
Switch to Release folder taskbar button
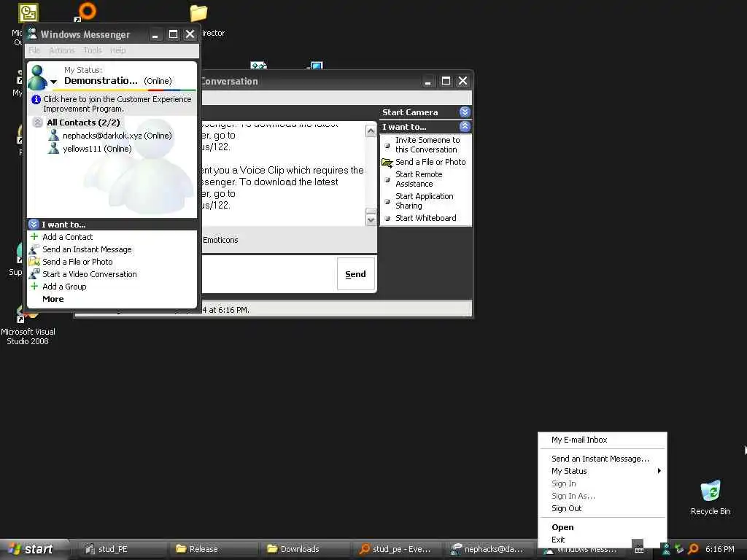[214, 549]
